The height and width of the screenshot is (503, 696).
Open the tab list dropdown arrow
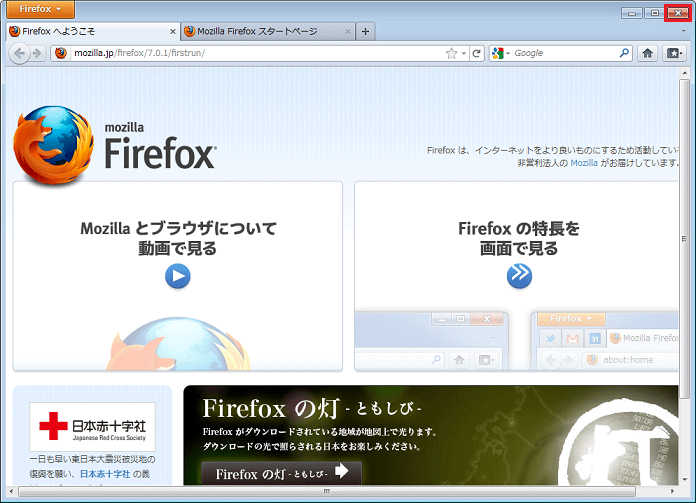coord(683,32)
